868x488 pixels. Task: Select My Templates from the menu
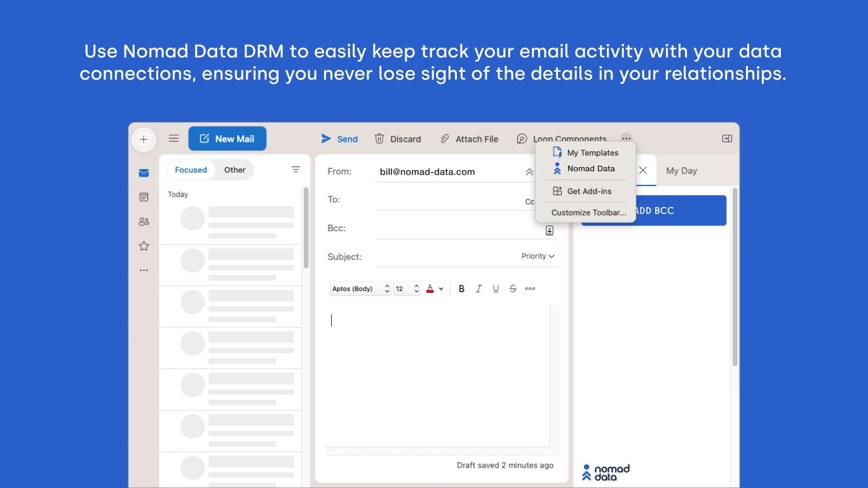coord(586,152)
